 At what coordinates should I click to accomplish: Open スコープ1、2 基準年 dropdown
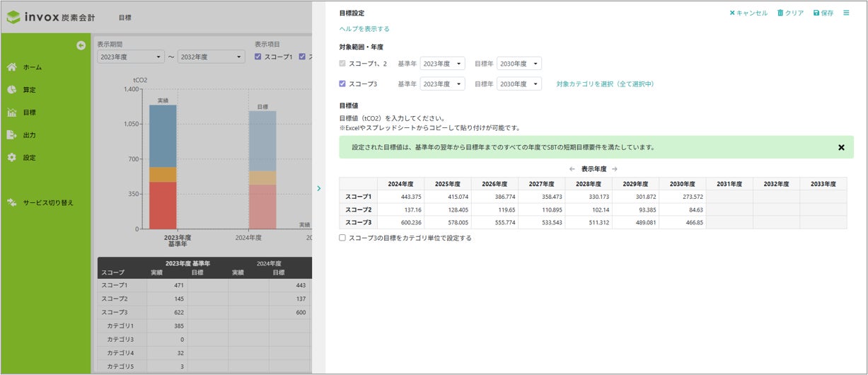point(442,64)
